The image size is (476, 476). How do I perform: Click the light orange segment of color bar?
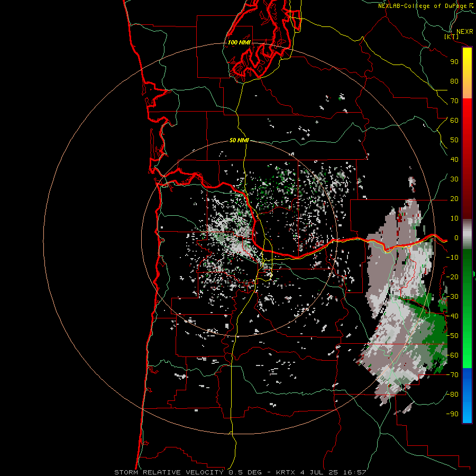[x=467, y=90]
